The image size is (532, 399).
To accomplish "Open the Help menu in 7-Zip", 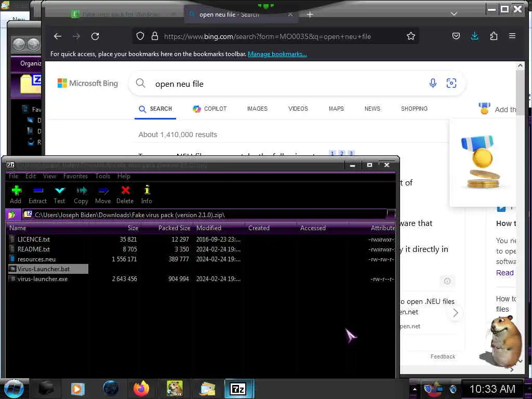I will (124, 176).
